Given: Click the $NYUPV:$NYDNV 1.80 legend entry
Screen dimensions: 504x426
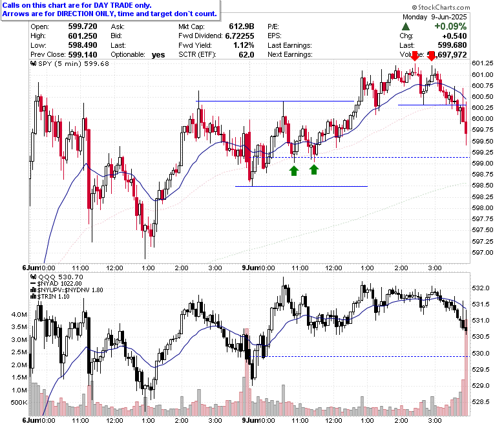Looking at the screenshot, I should 67,290.
